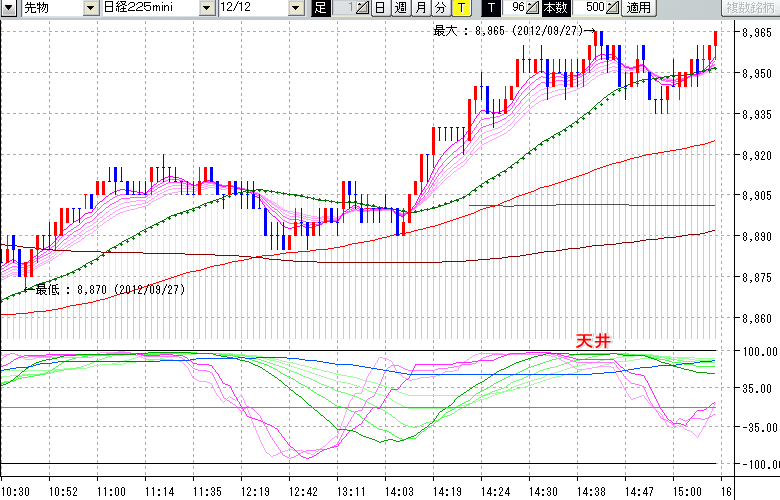Image resolution: width=780 pixels, height=500 pixels.
Task: Switch chart to 週 (weekly) bars
Action: (x=399, y=8)
